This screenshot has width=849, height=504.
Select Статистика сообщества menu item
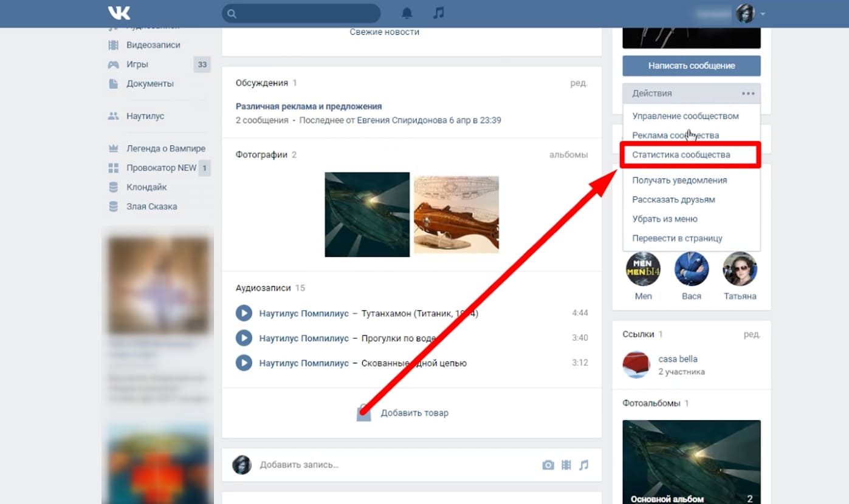681,155
